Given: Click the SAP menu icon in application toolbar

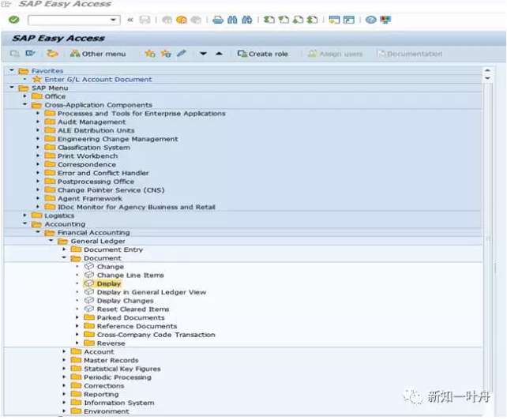Looking at the screenshot, I should (30, 54).
